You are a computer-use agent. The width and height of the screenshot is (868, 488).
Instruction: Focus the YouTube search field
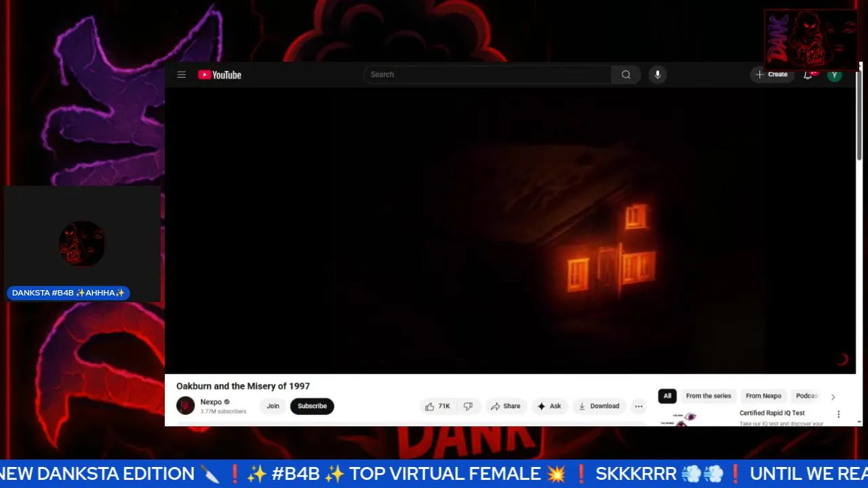488,75
